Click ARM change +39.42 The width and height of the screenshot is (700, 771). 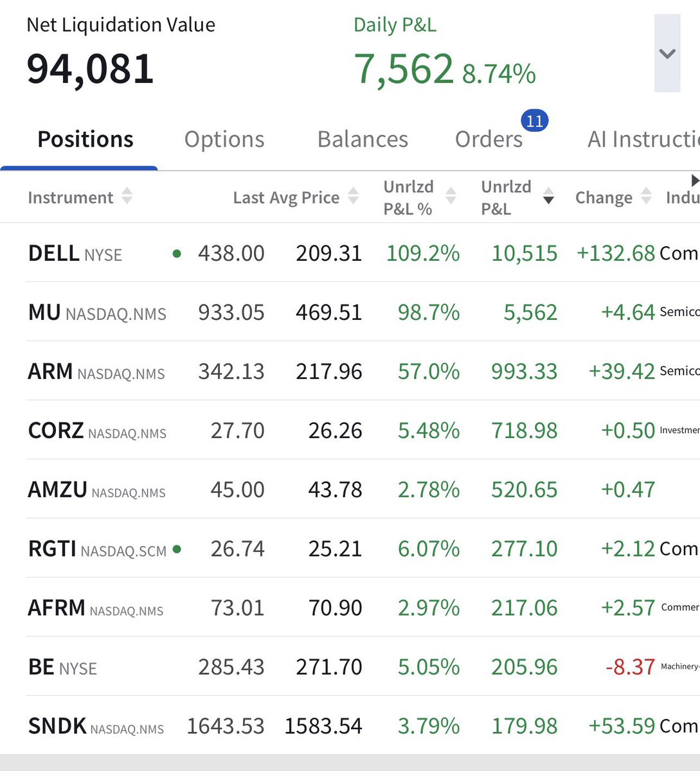point(622,371)
